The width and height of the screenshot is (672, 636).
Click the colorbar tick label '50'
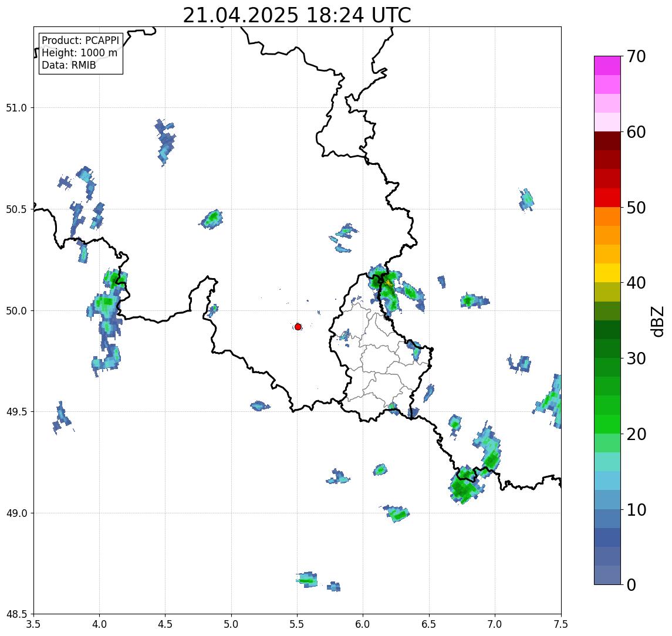[636, 208]
